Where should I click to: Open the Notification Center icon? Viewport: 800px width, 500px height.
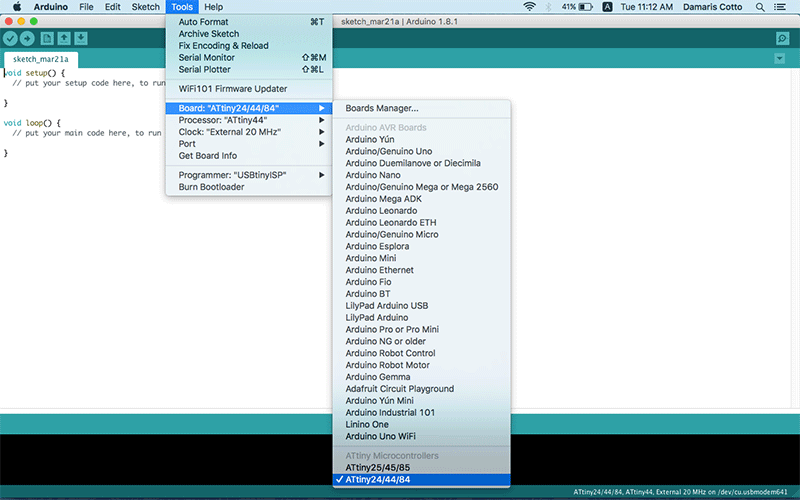(x=780, y=7)
